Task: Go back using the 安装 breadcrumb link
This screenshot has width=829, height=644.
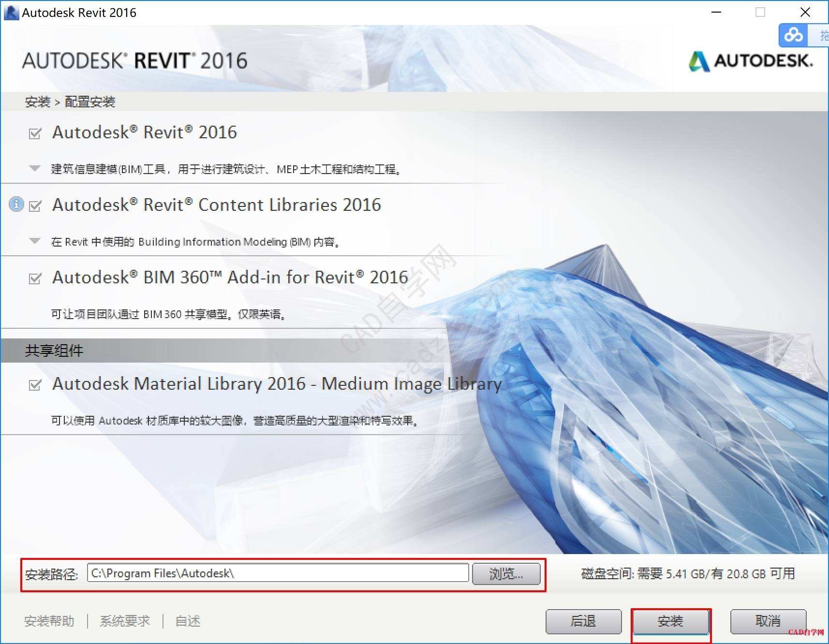Action: coord(37,102)
